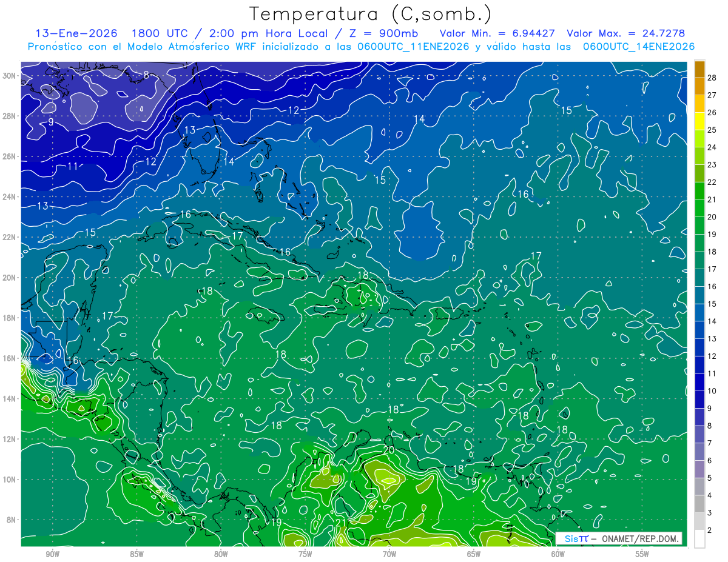Click the 'Sis' logo in credit box

pos(570,538)
